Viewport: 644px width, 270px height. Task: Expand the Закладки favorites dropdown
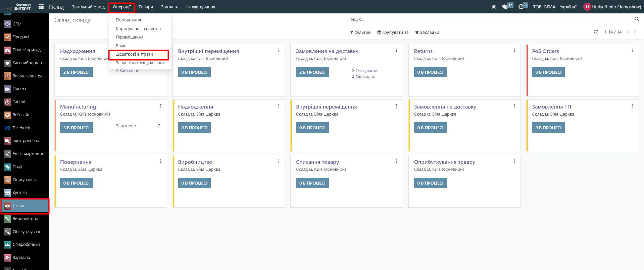pos(427,32)
